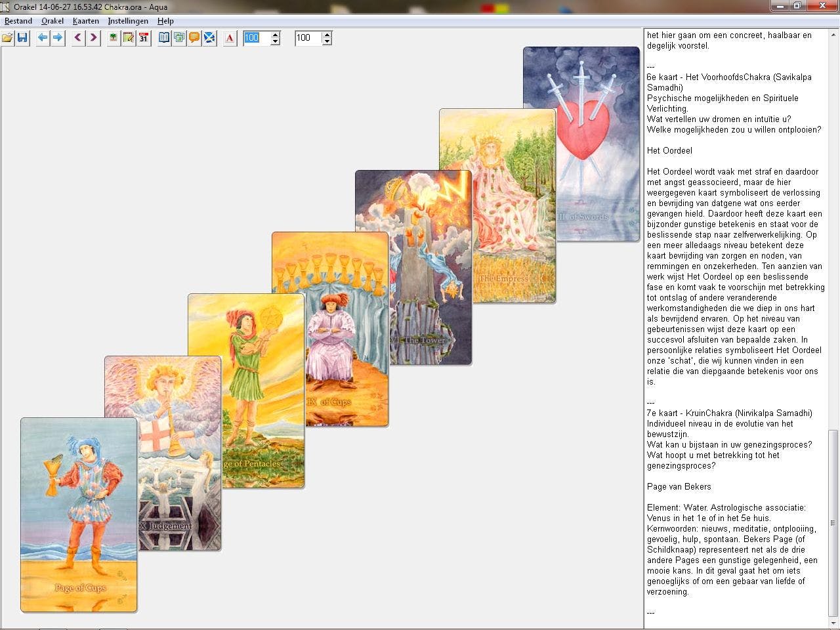Click the palm tree toolbar icon

tap(114, 38)
